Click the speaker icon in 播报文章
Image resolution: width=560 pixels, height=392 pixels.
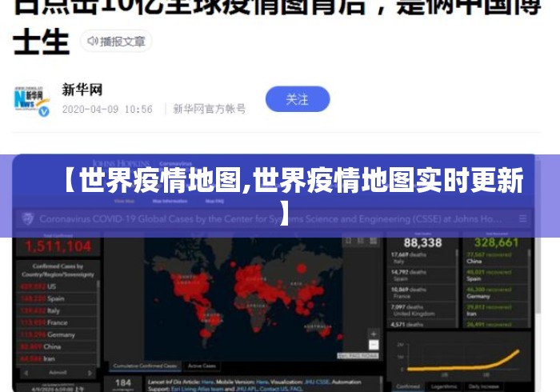93,41
